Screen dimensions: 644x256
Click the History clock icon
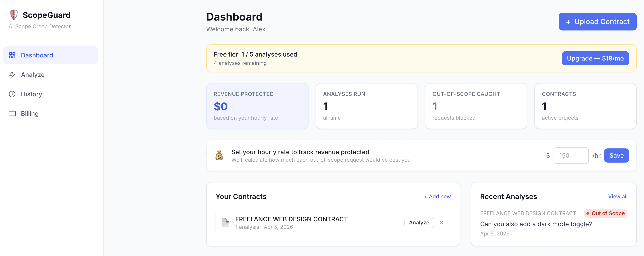click(12, 94)
